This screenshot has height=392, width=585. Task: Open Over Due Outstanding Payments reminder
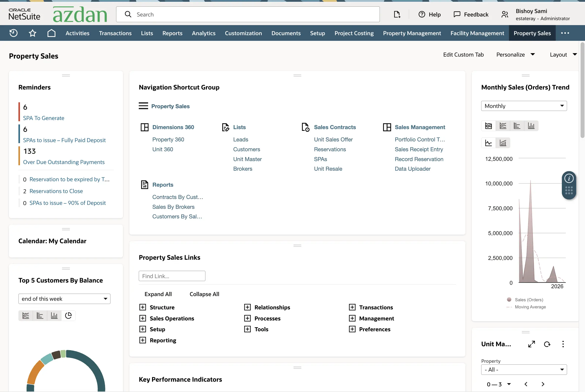[x=64, y=162]
